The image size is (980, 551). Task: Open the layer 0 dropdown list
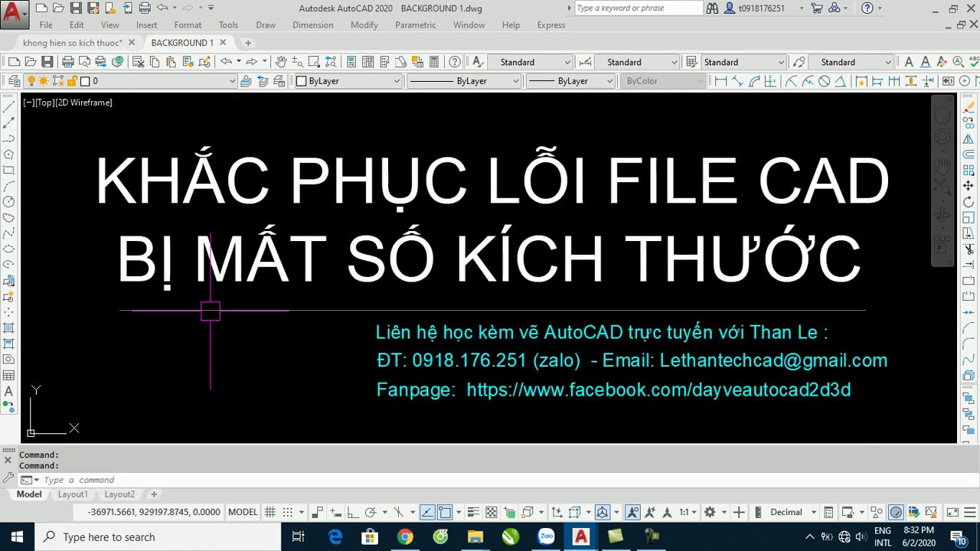coord(231,81)
